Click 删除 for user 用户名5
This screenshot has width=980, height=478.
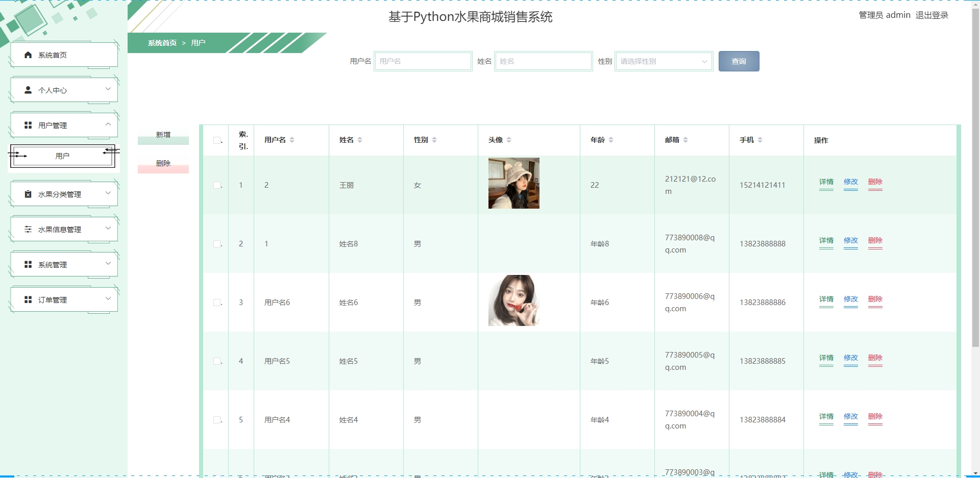[875, 358]
